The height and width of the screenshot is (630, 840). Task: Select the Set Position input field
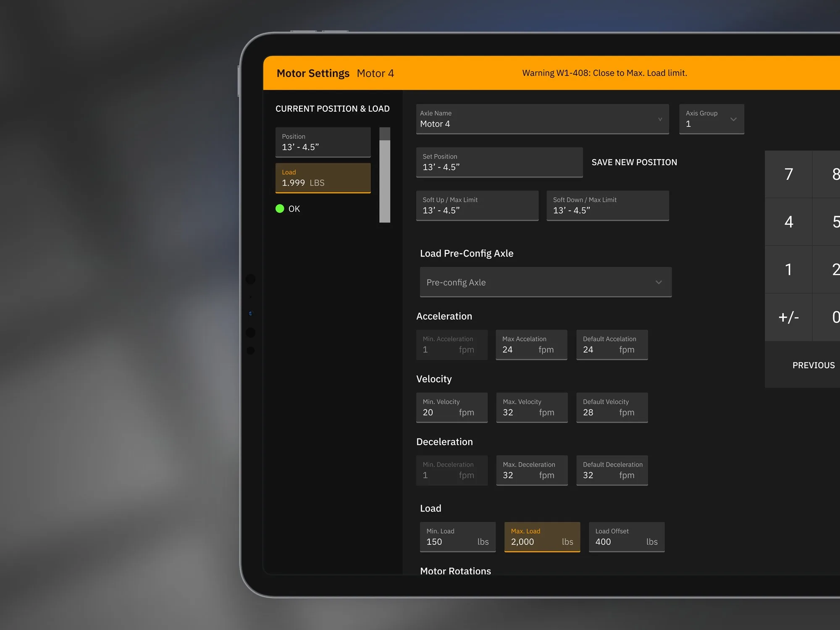click(x=499, y=163)
